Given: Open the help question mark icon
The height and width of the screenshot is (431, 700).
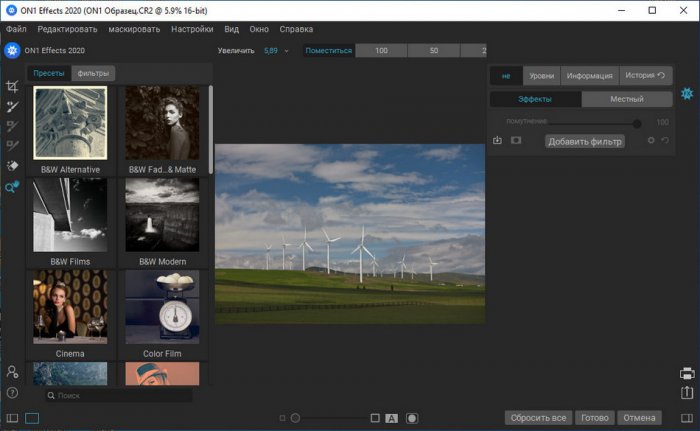Looking at the screenshot, I should coord(12,393).
